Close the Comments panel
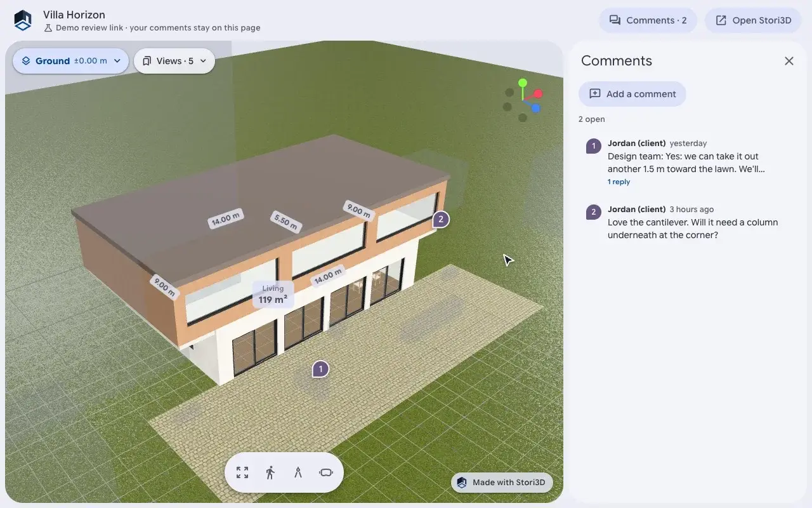Screen dimensions: 812x508 (789, 61)
